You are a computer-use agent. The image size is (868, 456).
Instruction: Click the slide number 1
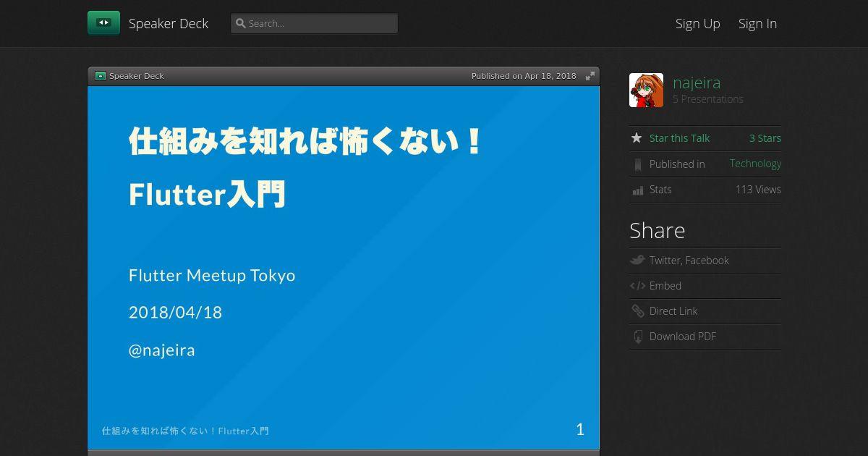(580, 429)
